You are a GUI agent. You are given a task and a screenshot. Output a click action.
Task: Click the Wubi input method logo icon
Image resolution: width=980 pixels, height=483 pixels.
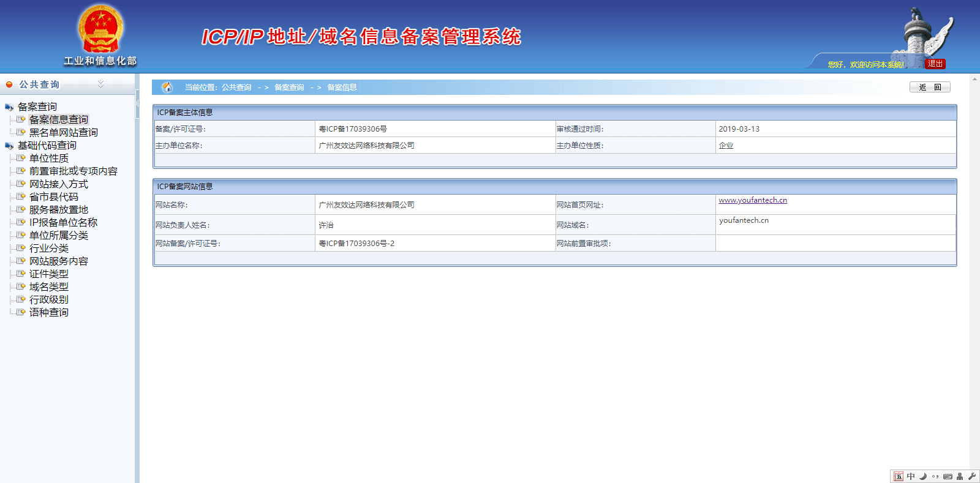click(899, 476)
